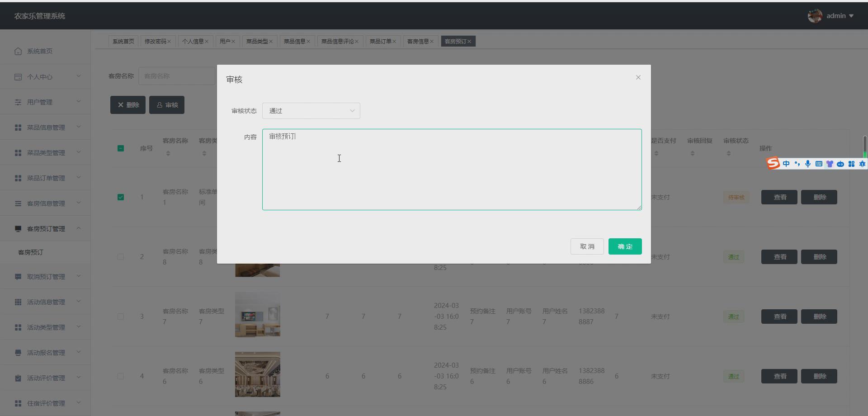Click the 取消 button in the dialog

(587, 246)
